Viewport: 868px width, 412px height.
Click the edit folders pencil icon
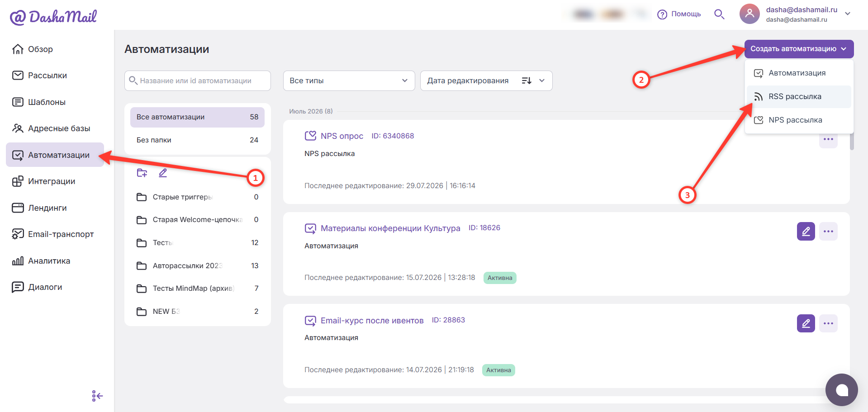pos(163,173)
